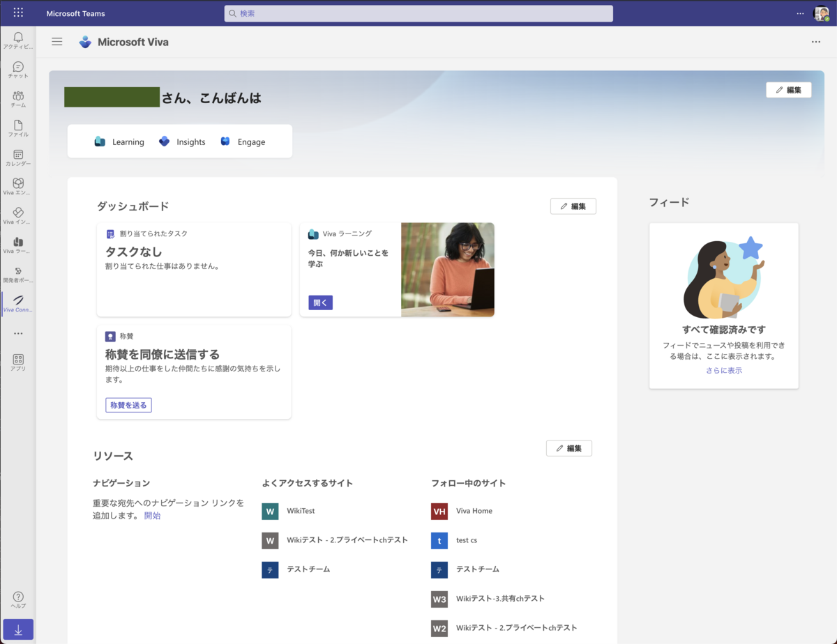Open Activity bell in sidebar
Screen dimensions: 837x644
18,40
